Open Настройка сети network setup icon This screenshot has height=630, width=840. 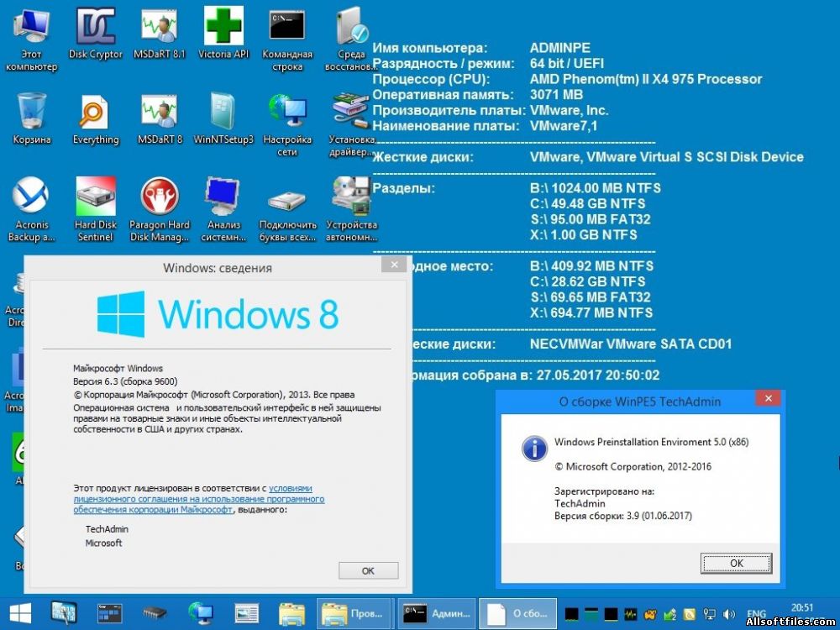[x=287, y=125]
